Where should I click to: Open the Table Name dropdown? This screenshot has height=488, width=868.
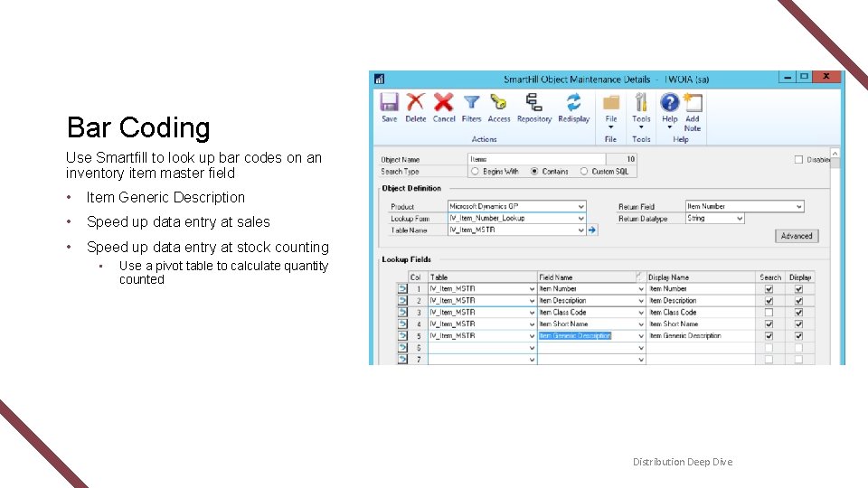(580, 230)
